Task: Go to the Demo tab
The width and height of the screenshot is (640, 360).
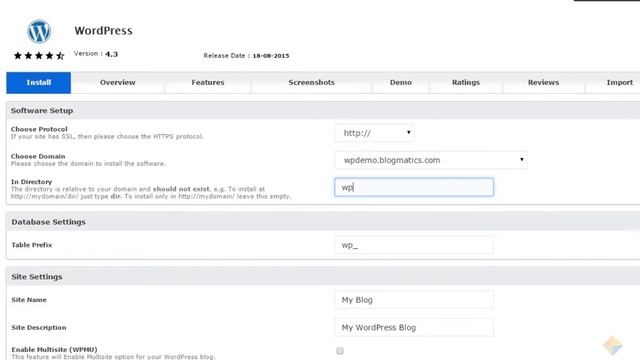Action: (400, 82)
